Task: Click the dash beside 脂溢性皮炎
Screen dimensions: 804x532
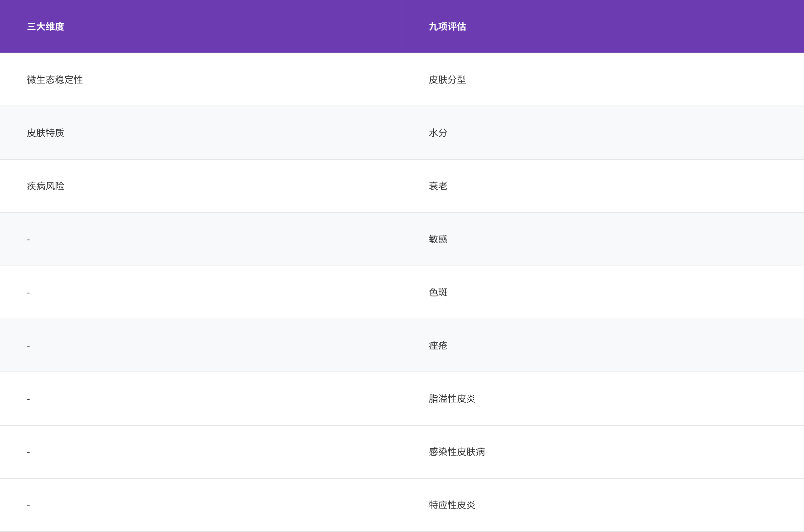Action: click(28, 399)
